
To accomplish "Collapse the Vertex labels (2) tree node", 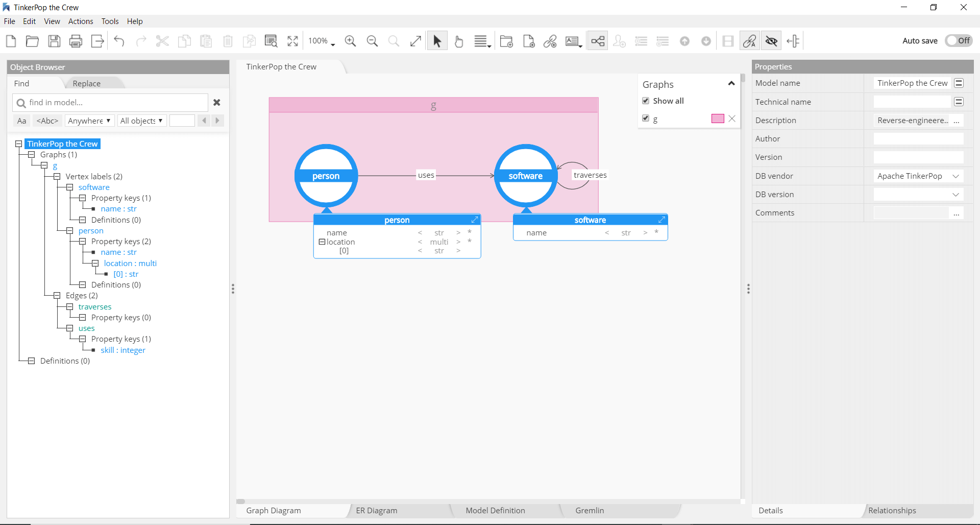I will (x=57, y=177).
